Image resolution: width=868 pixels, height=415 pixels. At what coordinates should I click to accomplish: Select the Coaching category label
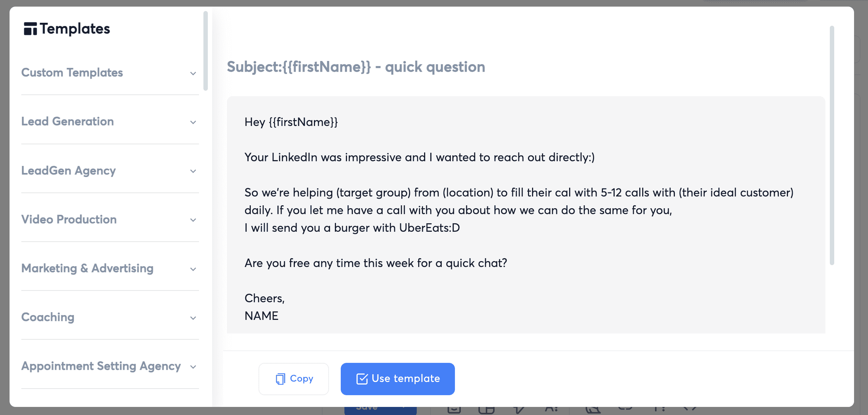[48, 317]
